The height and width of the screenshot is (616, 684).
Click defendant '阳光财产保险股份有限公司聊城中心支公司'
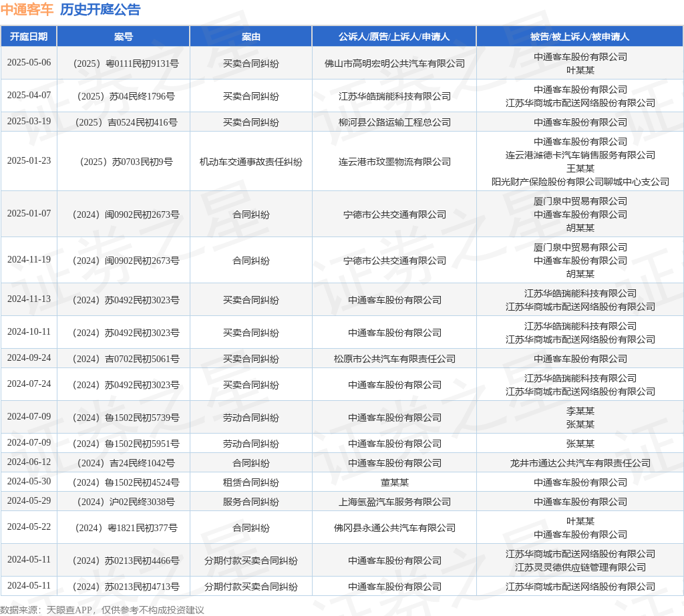click(580, 182)
